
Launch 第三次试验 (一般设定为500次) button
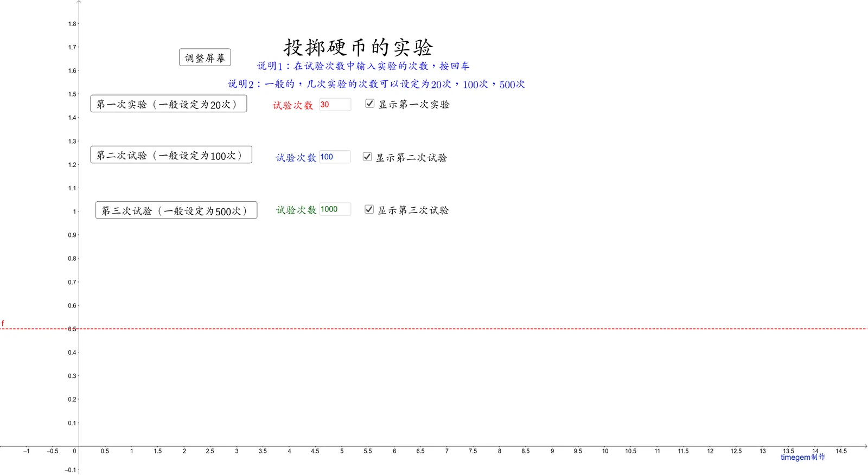point(176,210)
